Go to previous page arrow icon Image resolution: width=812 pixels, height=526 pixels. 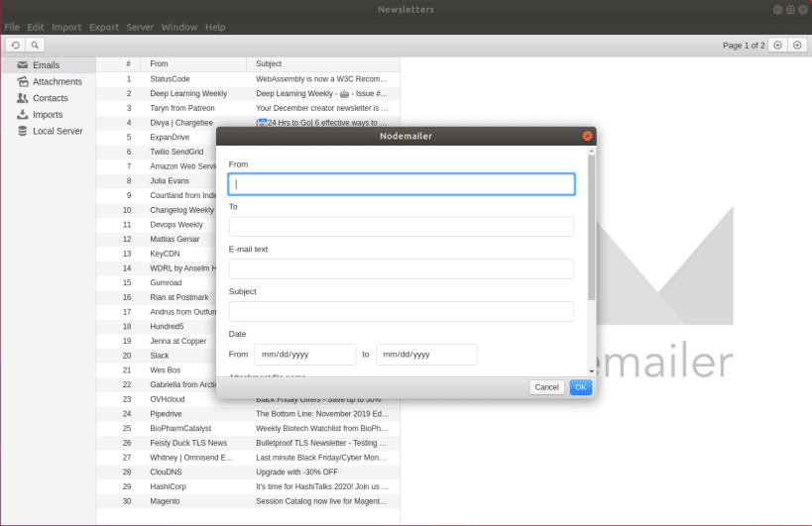pyautogui.click(x=777, y=45)
